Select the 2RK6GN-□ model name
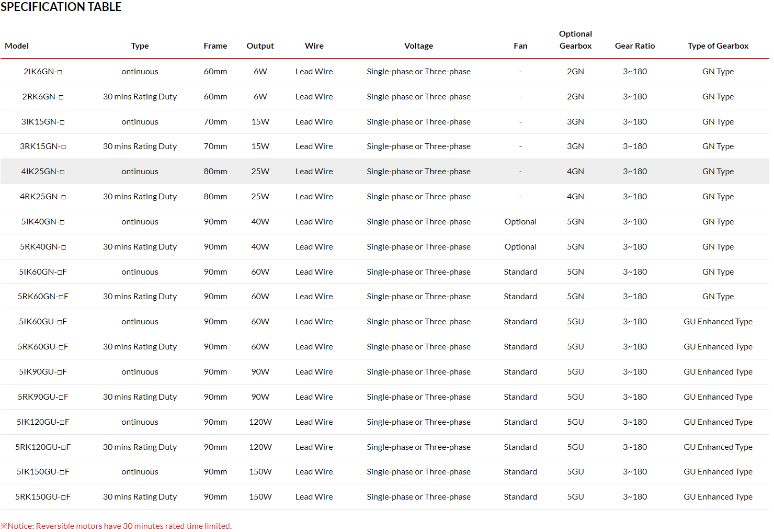 tap(43, 97)
